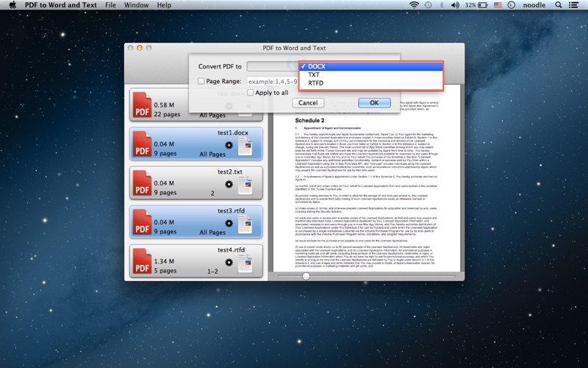Screen dimensions: 588x368
Task: Click the PDF icon of test3.rtfd
Action: click(142, 222)
